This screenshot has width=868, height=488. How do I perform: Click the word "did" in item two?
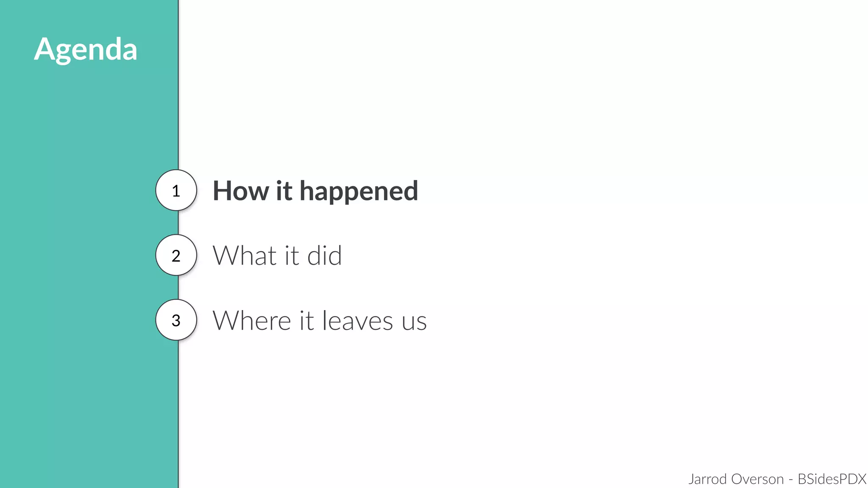coord(324,255)
